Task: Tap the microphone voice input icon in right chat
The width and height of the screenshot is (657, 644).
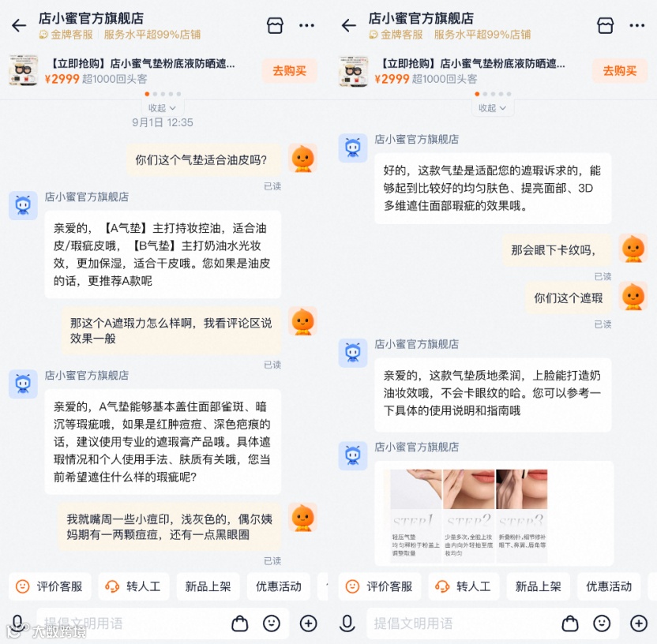Action: 347,623
